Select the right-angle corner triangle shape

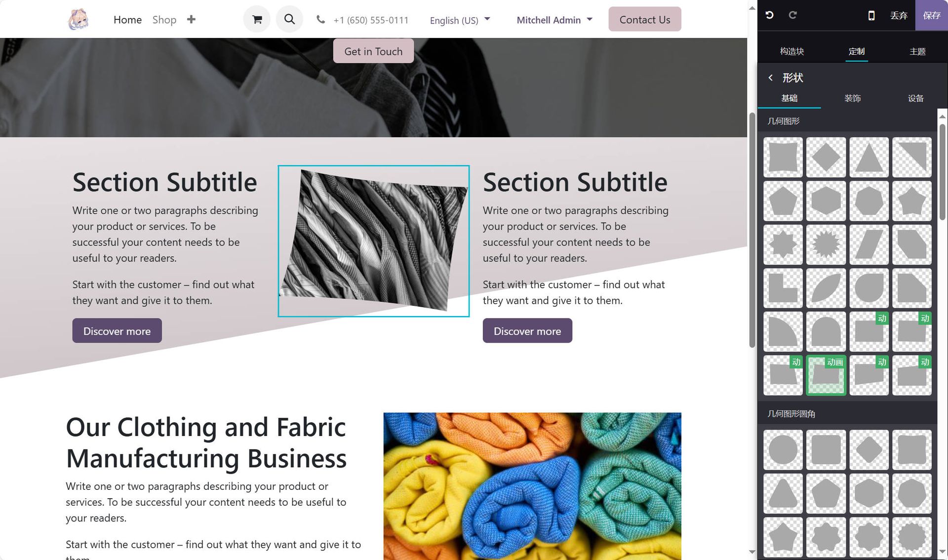point(912,158)
